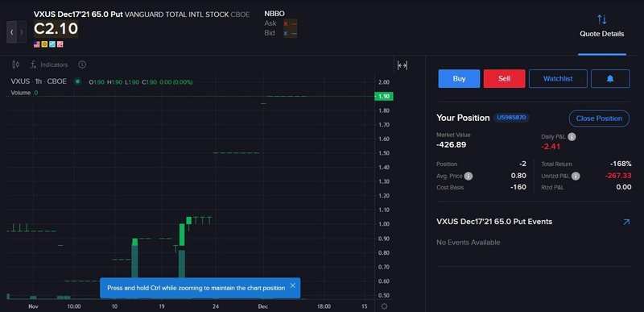Click the Daily P&L info icon

coord(572,137)
